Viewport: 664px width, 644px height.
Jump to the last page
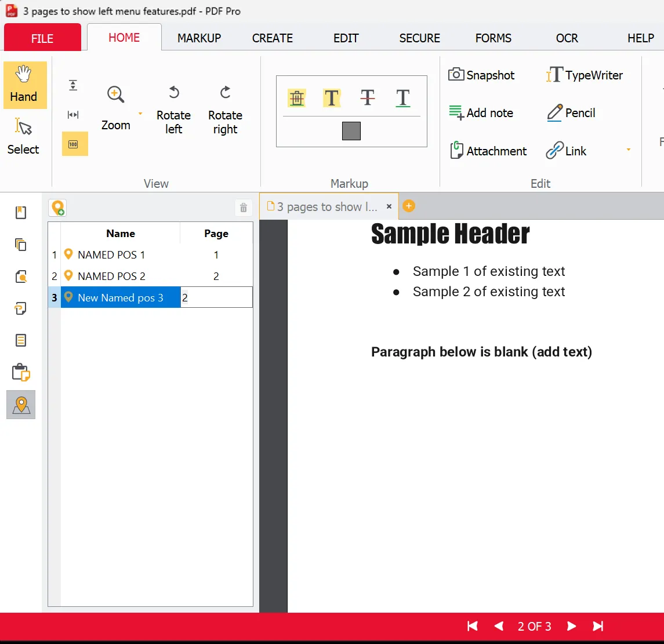pyautogui.click(x=598, y=626)
